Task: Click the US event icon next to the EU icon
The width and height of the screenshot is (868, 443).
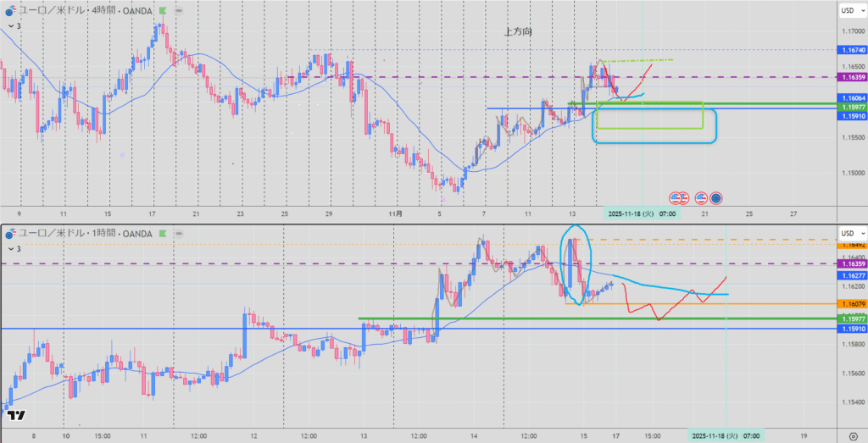Action: [701, 197]
